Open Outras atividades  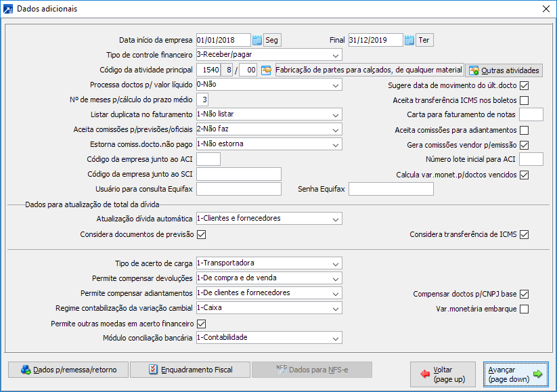tap(504, 70)
